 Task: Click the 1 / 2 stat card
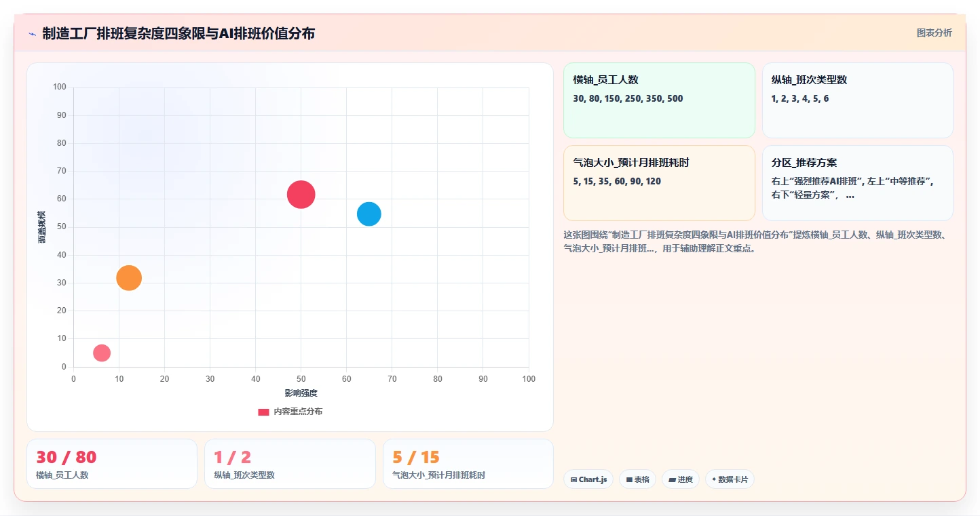pyautogui.click(x=290, y=464)
